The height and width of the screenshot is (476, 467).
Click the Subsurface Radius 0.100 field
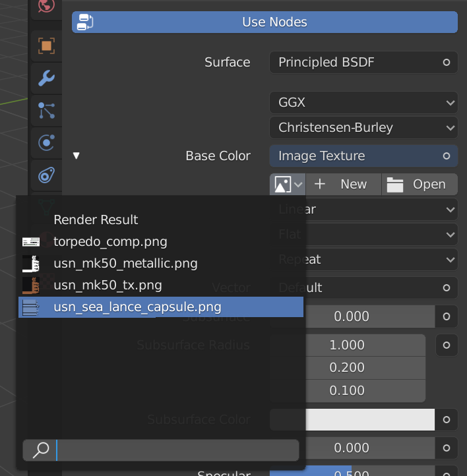(348, 391)
